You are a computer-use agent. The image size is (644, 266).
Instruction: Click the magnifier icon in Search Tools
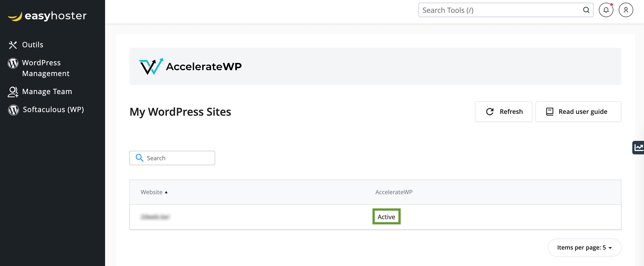[586, 10]
